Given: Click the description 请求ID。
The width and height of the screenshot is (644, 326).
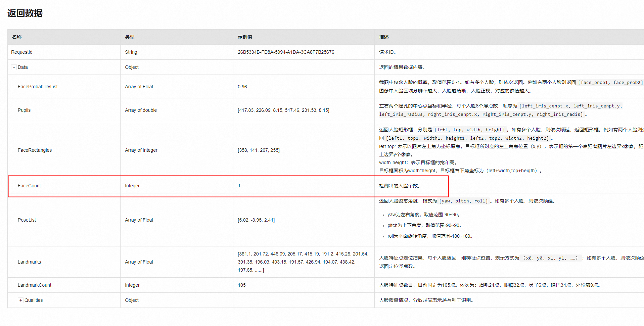Looking at the screenshot, I should click(388, 52).
